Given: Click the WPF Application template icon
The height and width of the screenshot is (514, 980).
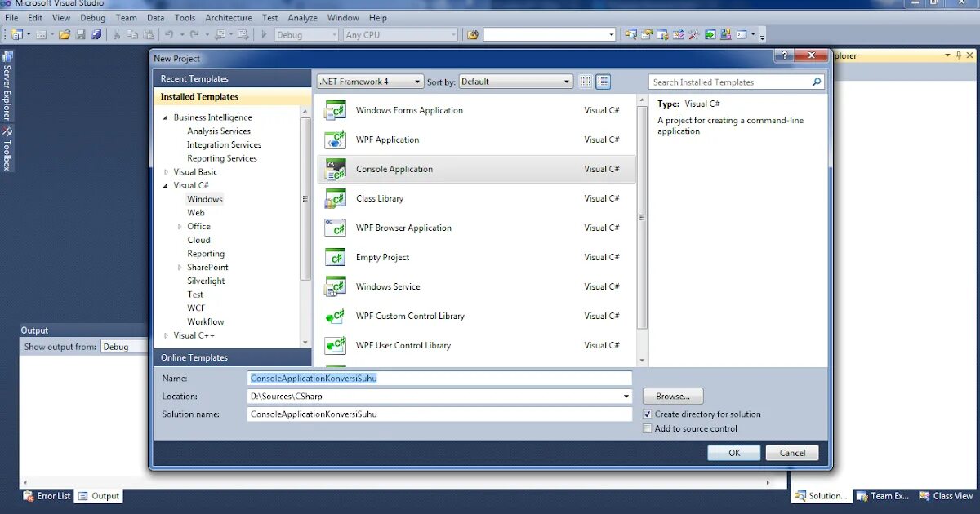Looking at the screenshot, I should pos(335,140).
